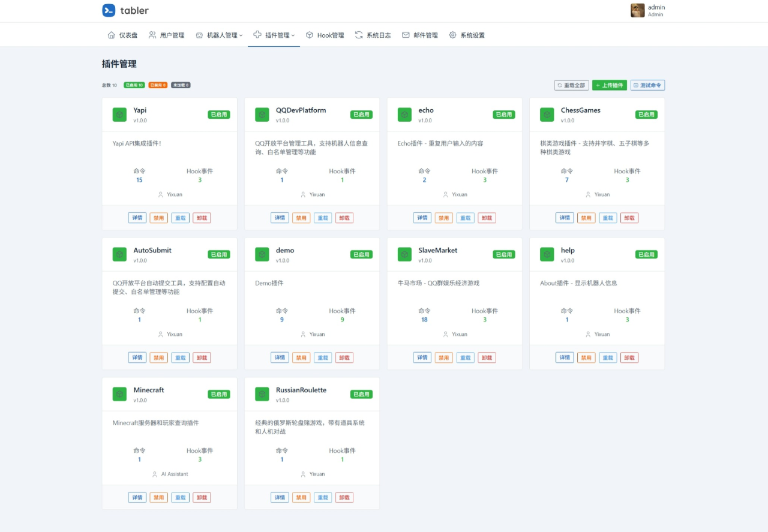The height and width of the screenshot is (532, 768).
Task: Open the 系统设置 navigation item
Action: (467, 35)
